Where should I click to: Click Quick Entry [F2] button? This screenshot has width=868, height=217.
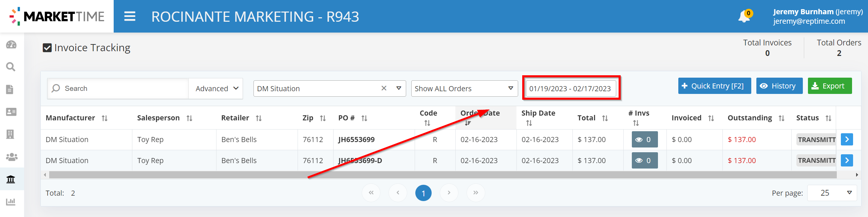coord(714,86)
